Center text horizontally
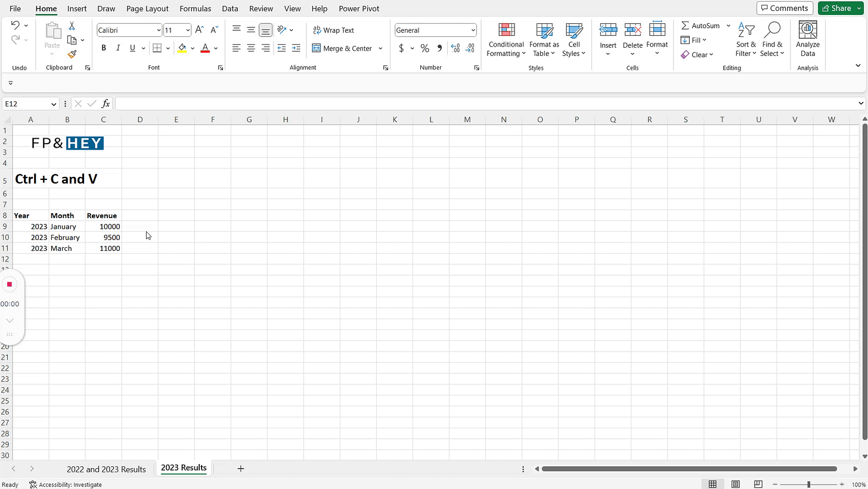 [251, 48]
